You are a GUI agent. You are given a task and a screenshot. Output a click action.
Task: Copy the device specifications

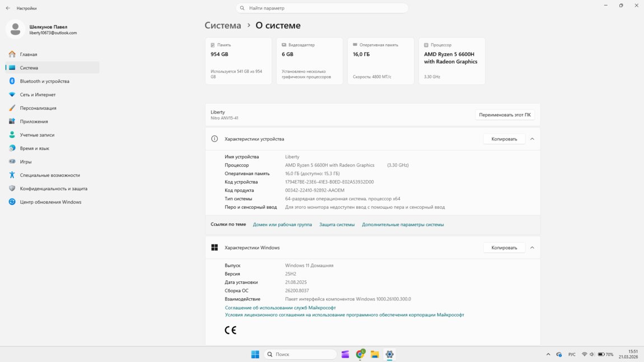coord(504,139)
